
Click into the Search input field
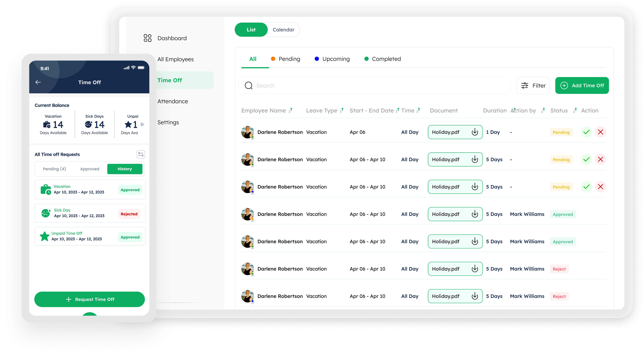click(x=375, y=86)
